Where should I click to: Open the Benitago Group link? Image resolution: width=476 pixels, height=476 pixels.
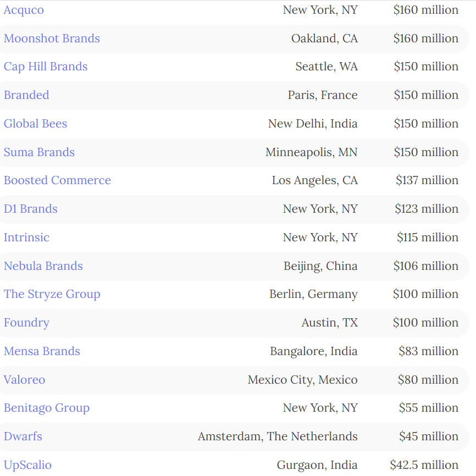[x=47, y=408]
